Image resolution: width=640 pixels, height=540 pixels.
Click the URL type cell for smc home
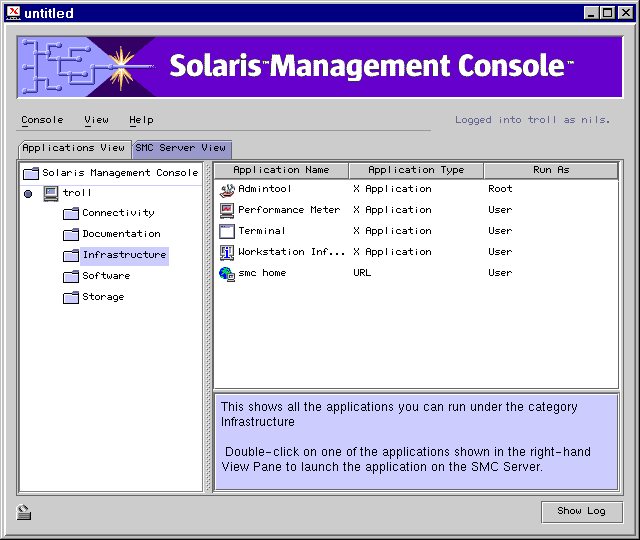coord(362,273)
